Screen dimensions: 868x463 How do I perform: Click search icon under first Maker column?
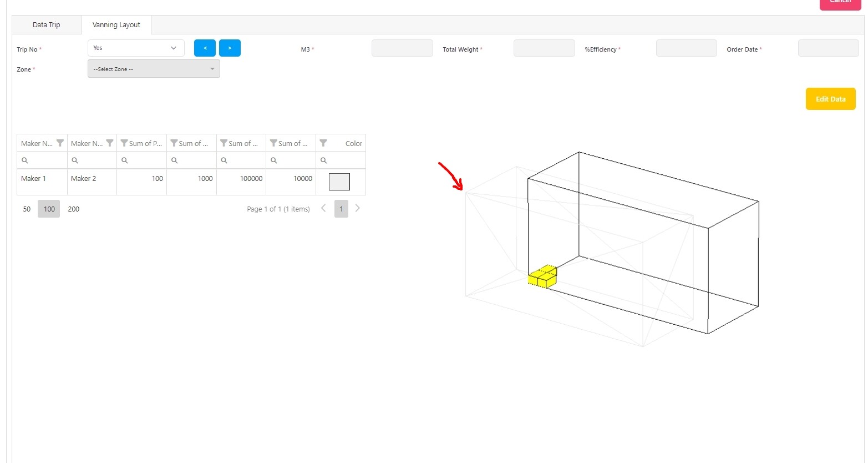[25, 160]
